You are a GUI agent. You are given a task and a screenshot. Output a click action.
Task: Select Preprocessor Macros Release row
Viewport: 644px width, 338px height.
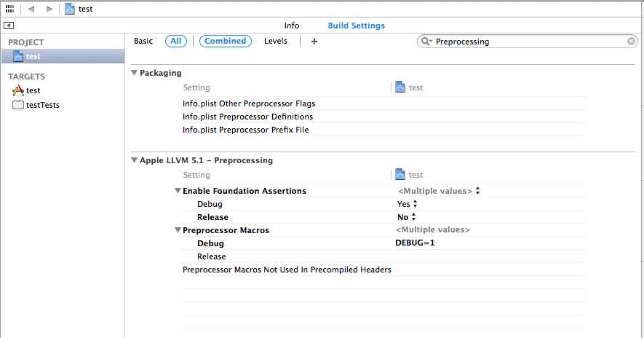pos(384,256)
